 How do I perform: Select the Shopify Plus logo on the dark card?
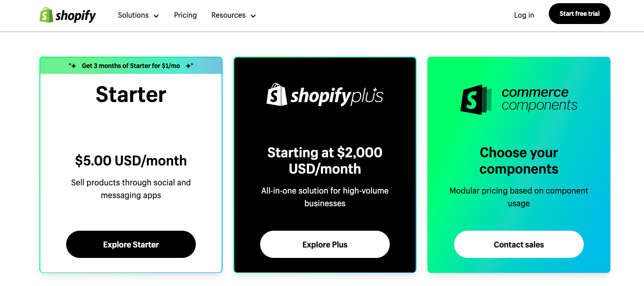coord(324,96)
